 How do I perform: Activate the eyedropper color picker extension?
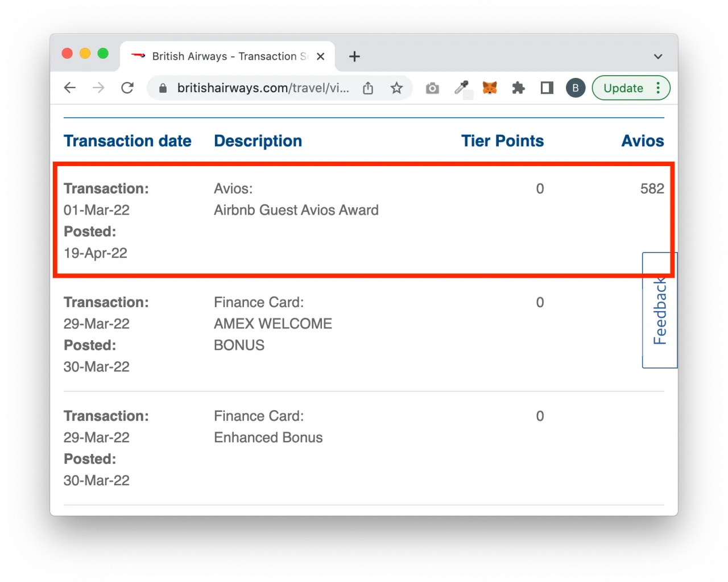[x=461, y=88]
